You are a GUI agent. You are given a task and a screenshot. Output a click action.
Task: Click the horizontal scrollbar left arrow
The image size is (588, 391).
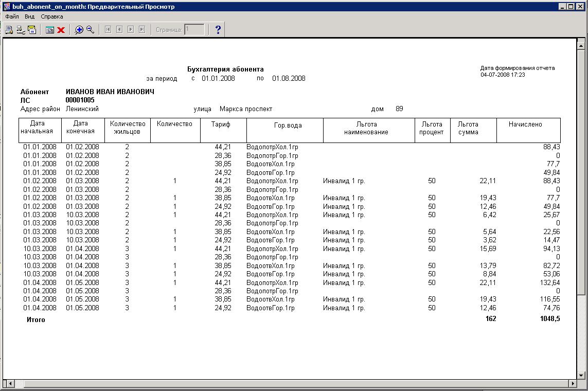point(8,384)
